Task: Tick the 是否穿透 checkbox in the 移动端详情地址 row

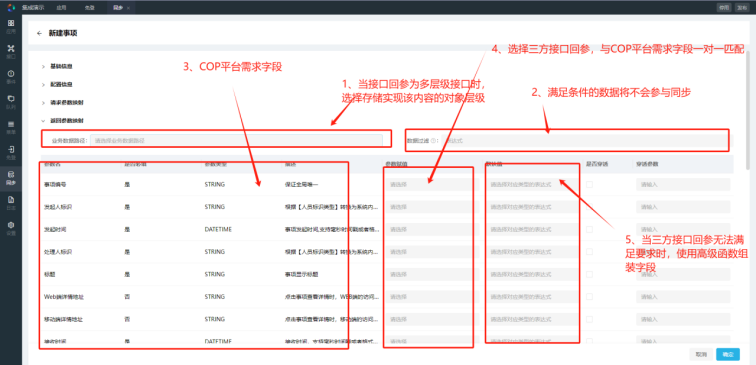Action: point(589,319)
